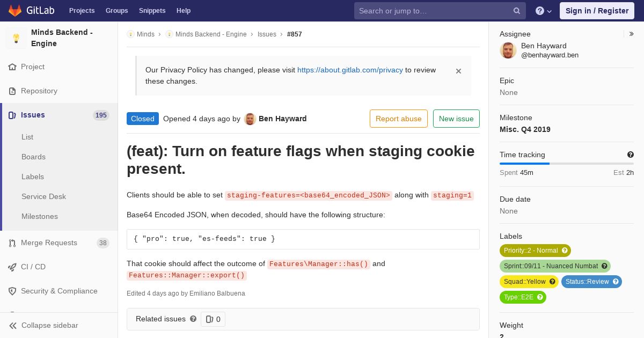Click the Ben Hayward author name link
This screenshot has width=644, height=338.
point(283,119)
